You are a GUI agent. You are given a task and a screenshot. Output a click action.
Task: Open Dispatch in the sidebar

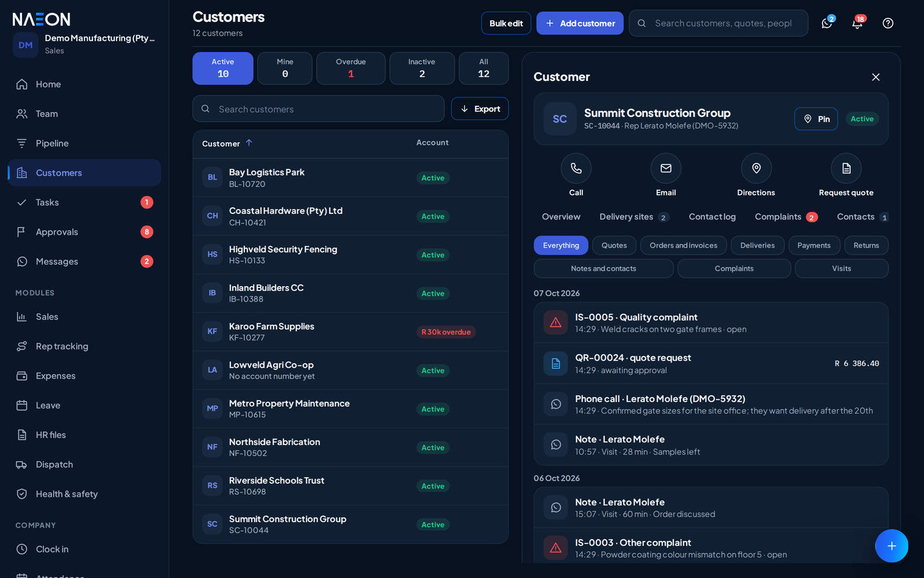[x=84, y=464]
